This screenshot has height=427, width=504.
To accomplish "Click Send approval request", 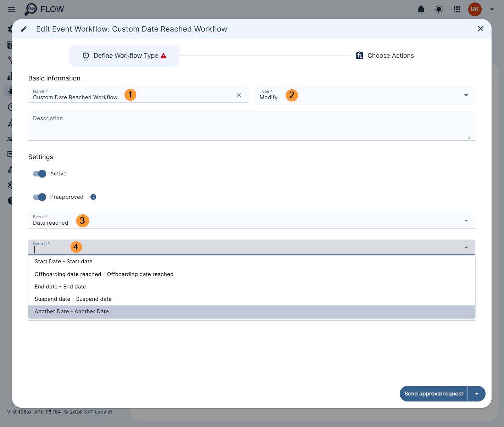I will coord(433,394).
